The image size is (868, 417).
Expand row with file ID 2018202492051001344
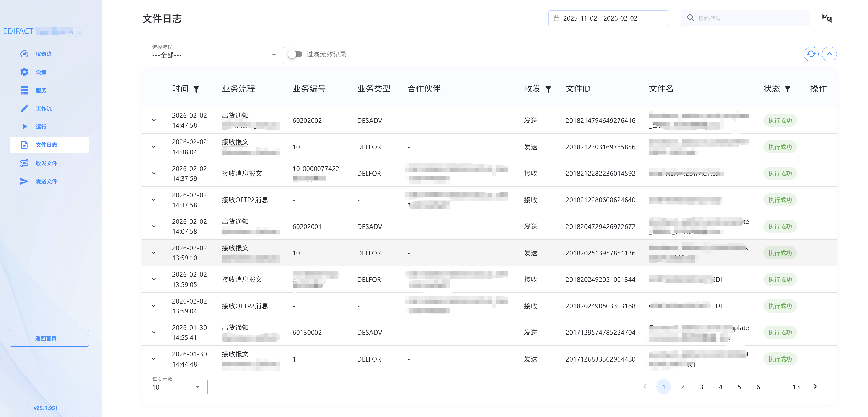(154, 279)
